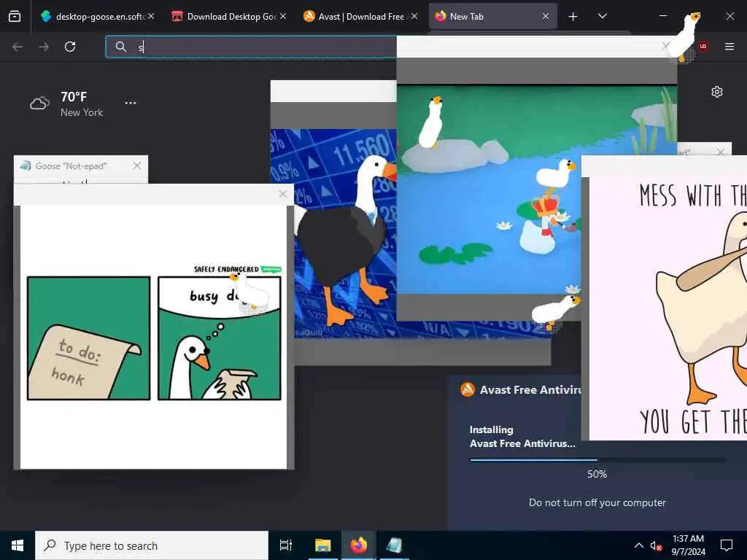
Task: Click the Avast installing progress bar
Action: pos(598,460)
